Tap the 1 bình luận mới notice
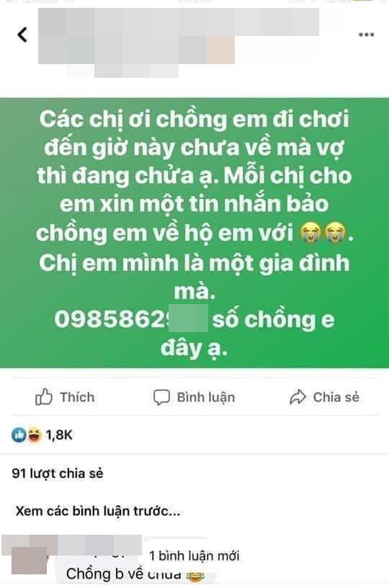The image size is (389, 588). (194, 555)
